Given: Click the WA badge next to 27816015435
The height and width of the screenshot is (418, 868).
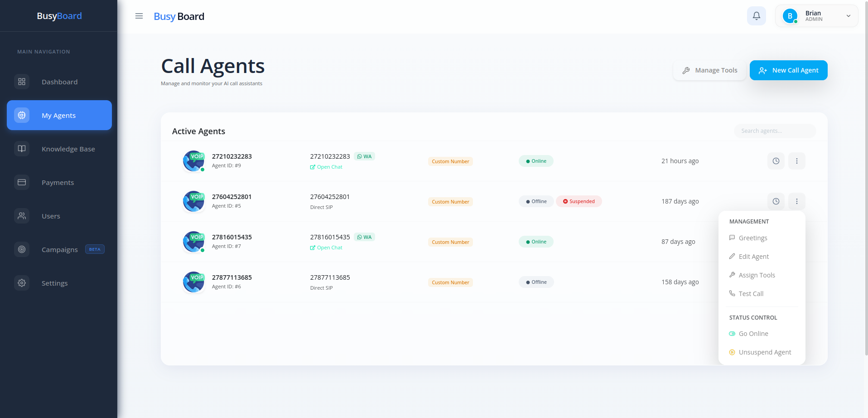Looking at the screenshot, I should click(364, 237).
